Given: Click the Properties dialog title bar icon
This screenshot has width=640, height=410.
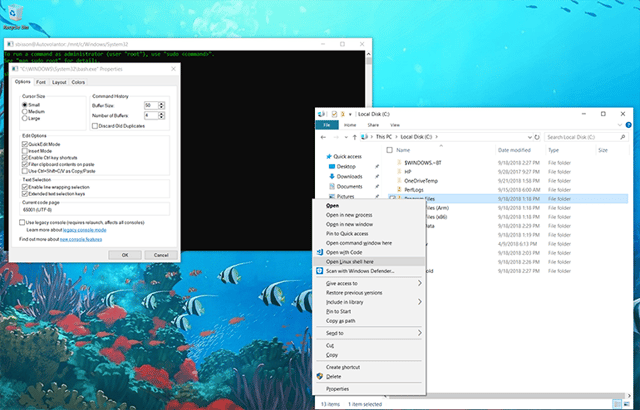Looking at the screenshot, I should [15, 69].
